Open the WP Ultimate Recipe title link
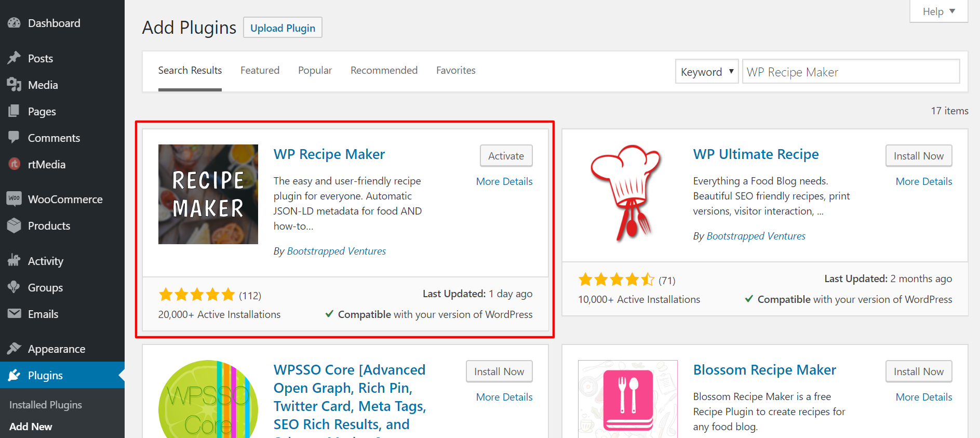Viewport: 980px width, 438px height. tap(756, 154)
